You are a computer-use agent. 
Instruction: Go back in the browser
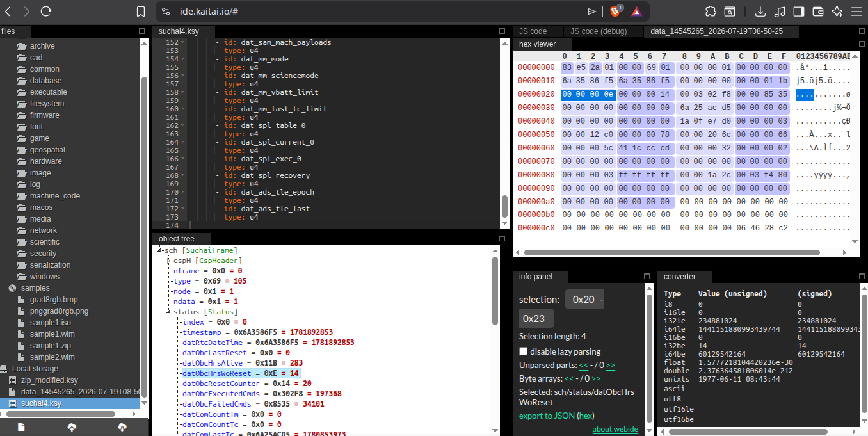[8, 12]
